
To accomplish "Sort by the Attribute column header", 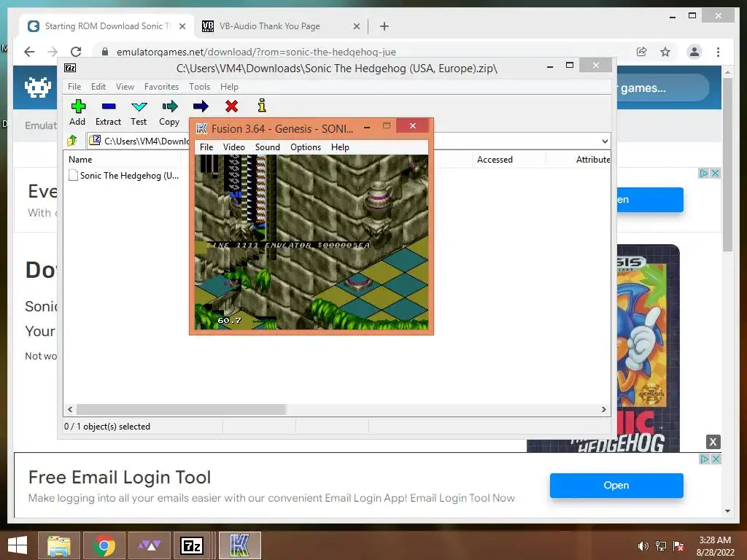I will click(x=592, y=160).
